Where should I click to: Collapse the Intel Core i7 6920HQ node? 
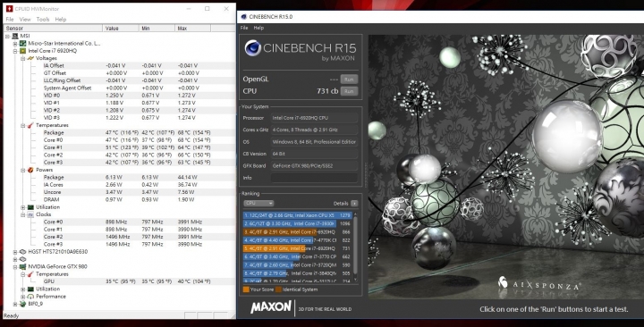[15, 51]
